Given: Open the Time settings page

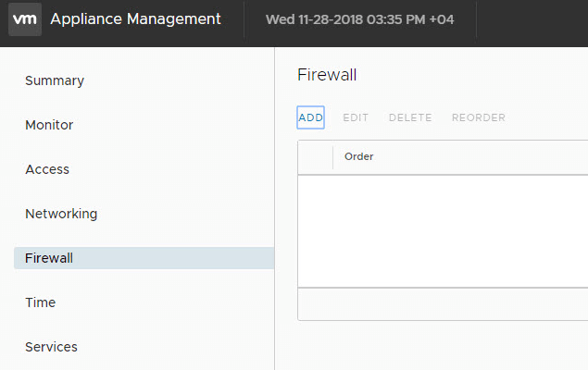Looking at the screenshot, I should point(41,302).
